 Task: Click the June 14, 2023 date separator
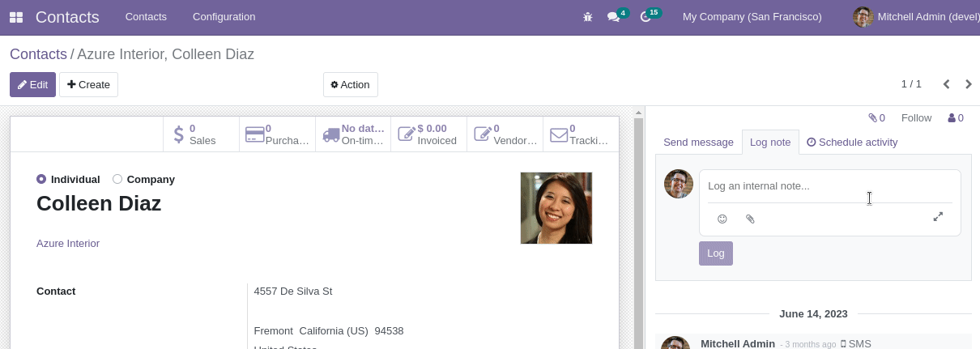click(813, 313)
